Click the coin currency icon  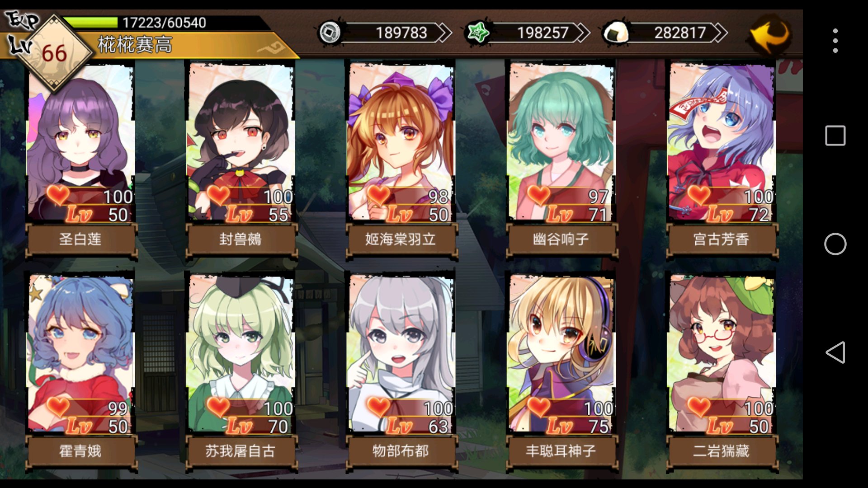point(330,33)
